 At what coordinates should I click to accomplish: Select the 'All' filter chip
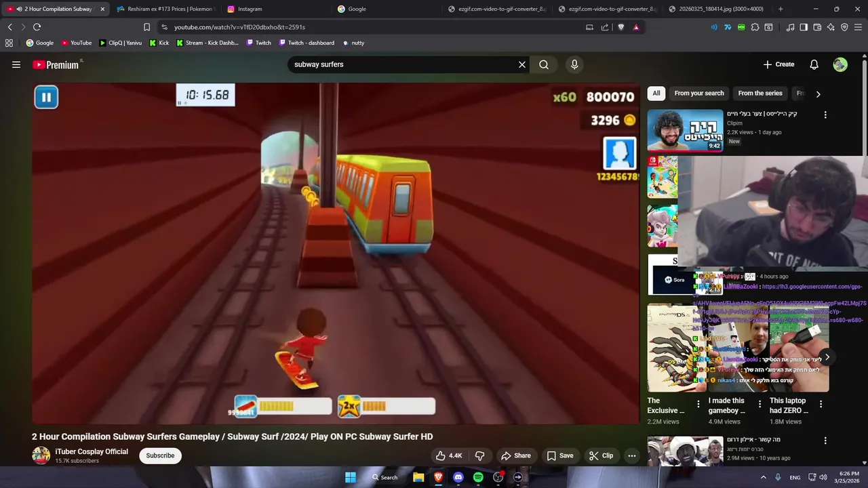(x=656, y=94)
